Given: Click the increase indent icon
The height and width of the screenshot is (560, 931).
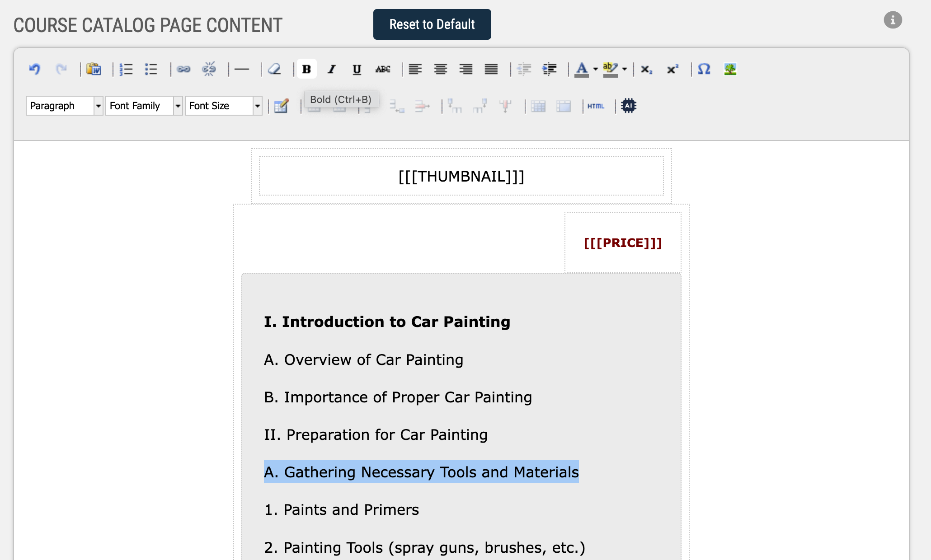Looking at the screenshot, I should coord(550,69).
